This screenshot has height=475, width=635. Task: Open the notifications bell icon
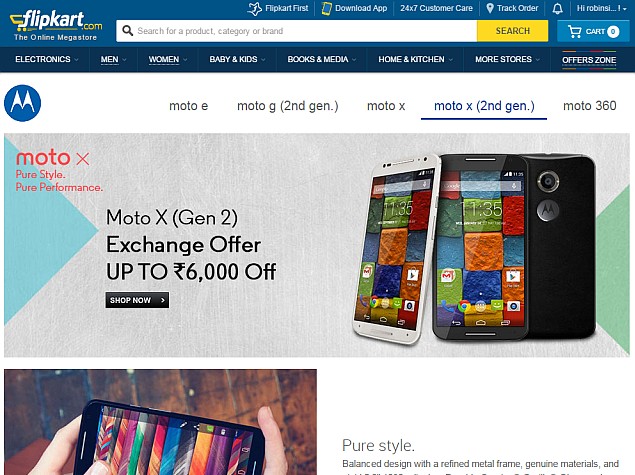pos(558,9)
